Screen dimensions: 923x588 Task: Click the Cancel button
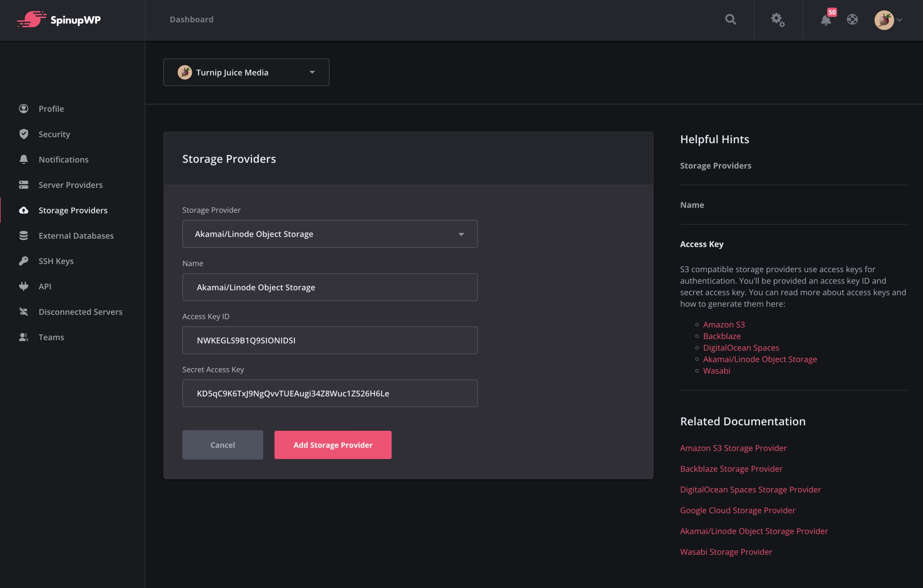coord(223,445)
